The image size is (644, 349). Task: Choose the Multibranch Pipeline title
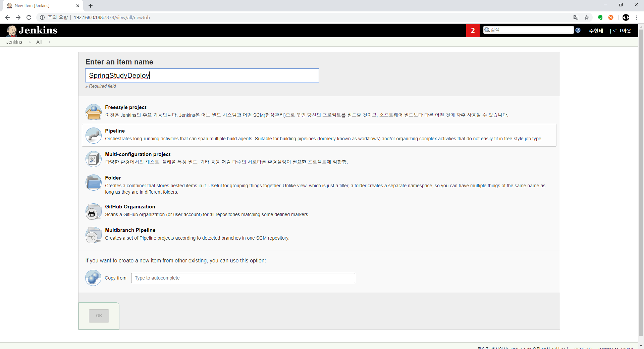click(x=130, y=230)
